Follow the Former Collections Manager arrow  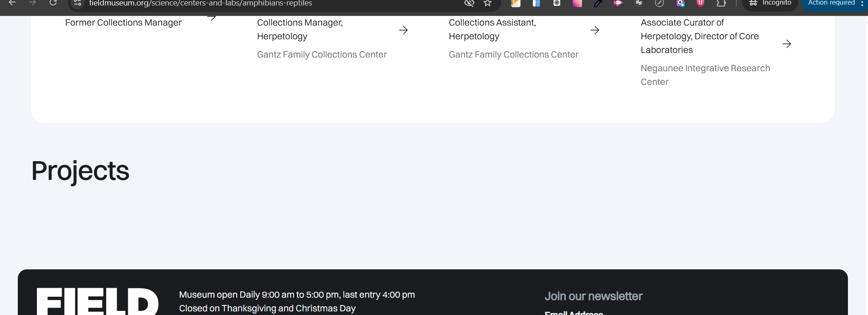click(x=212, y=18)
